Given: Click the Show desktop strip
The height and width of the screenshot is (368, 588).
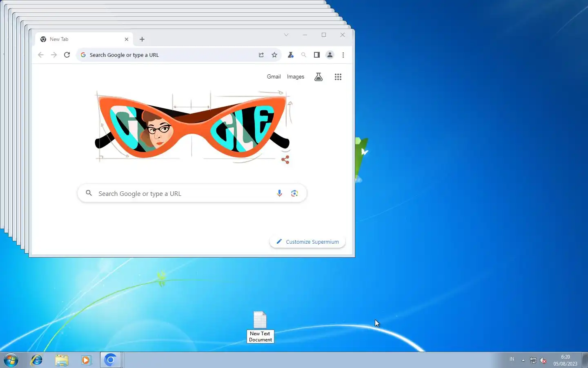Looking at the screenshot, I should tap(585, 360).
